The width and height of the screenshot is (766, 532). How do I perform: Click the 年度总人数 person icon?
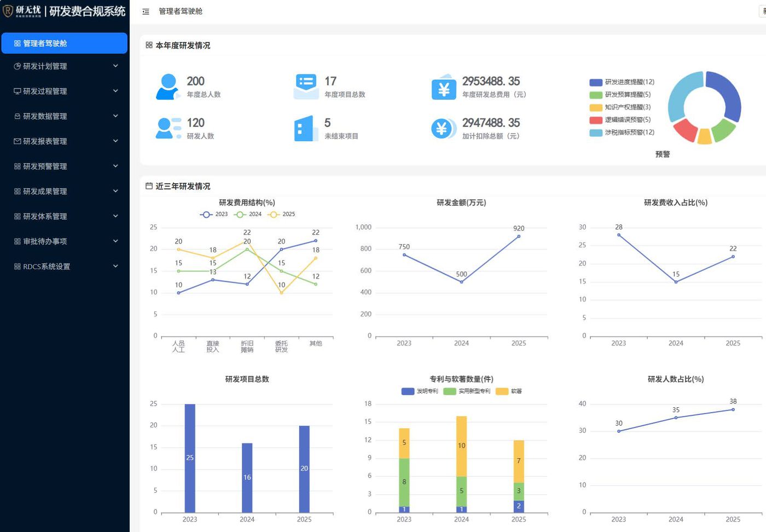(x=168, y=87)
